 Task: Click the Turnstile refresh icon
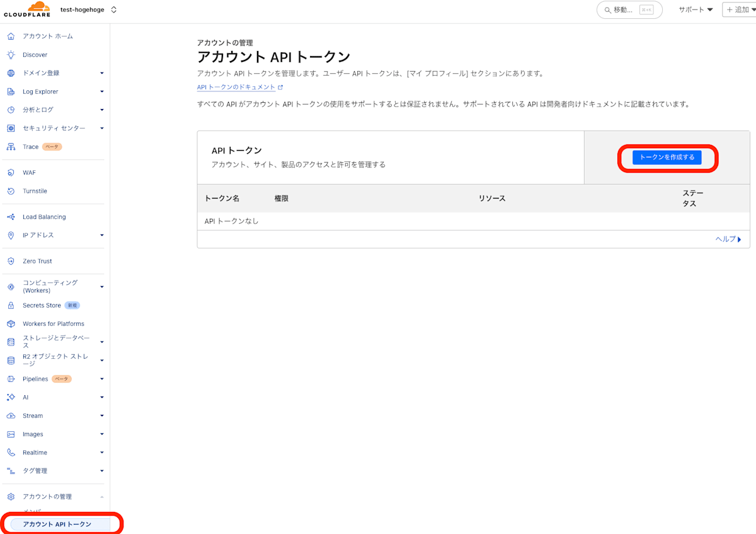(11, 191)
